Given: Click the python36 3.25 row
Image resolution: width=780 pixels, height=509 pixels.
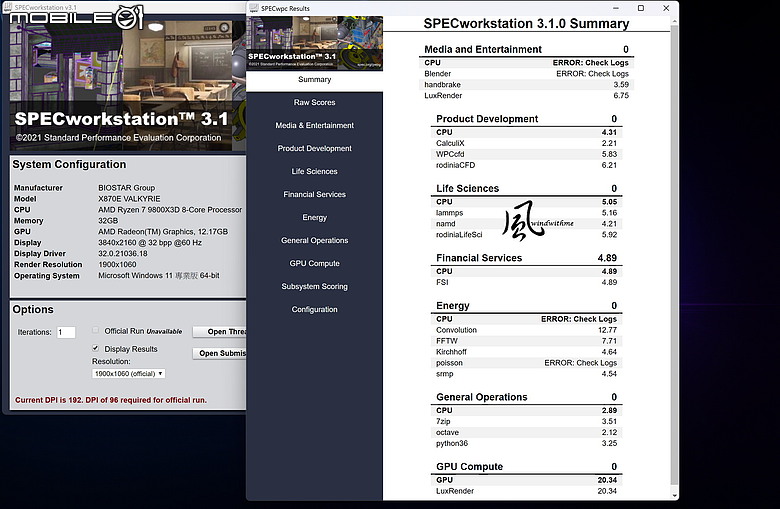Looking at the screenshot, I should tap(526, 443).
